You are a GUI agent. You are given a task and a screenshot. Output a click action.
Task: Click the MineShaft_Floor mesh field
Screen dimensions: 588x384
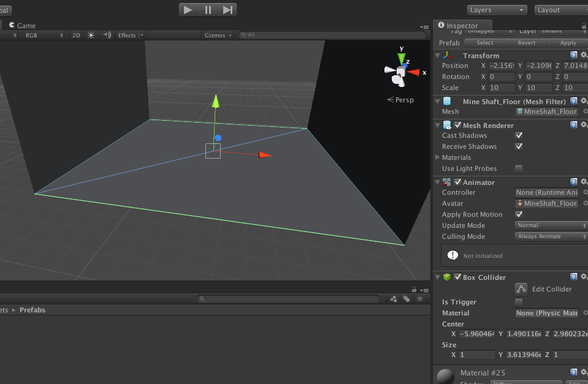tap(546, 111)
